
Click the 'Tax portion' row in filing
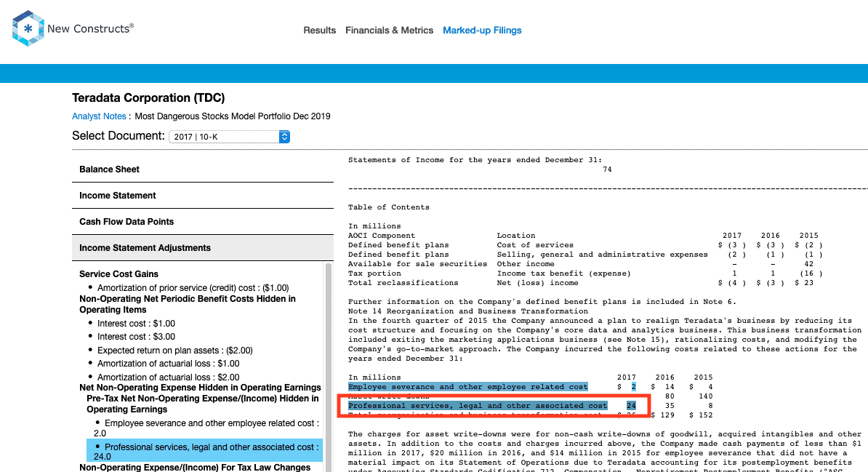point(585,273)
